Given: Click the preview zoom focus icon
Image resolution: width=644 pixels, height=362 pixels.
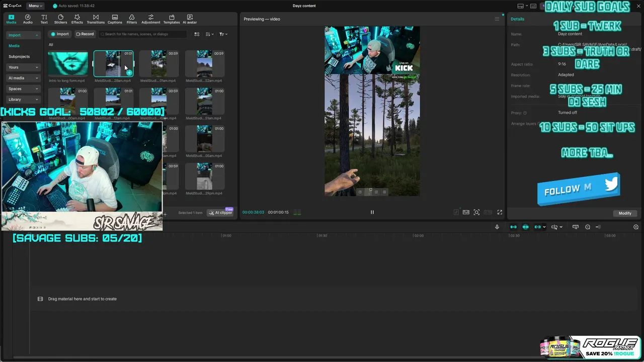Looking at the screenshot, I should [476, 212].
